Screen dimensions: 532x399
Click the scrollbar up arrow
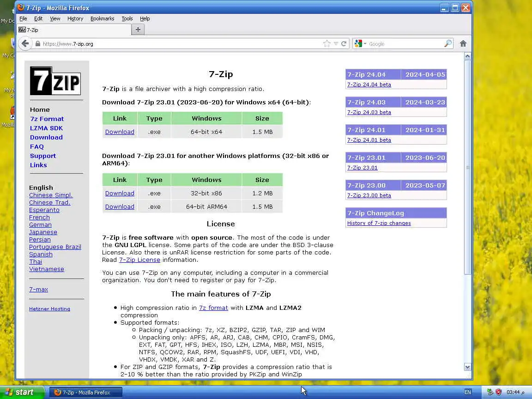tap(467, 56)
